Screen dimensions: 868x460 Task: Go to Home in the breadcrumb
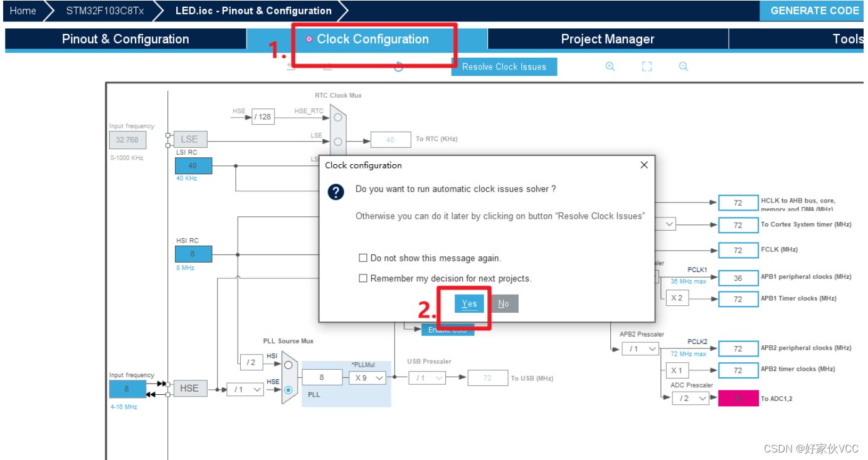[x=23, y=11]
